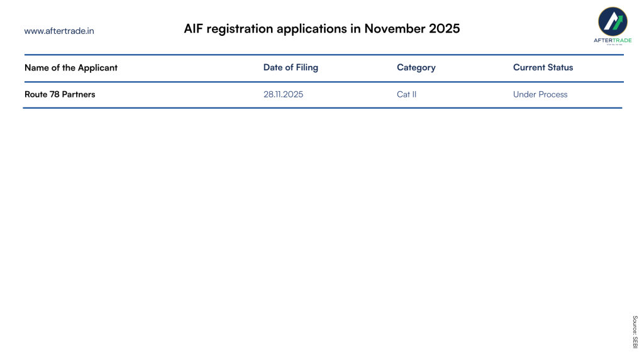The width and height of the screenshot is (644, 362).
Task: Open the www.aftertrade.in website link
Action: [59, 30]
